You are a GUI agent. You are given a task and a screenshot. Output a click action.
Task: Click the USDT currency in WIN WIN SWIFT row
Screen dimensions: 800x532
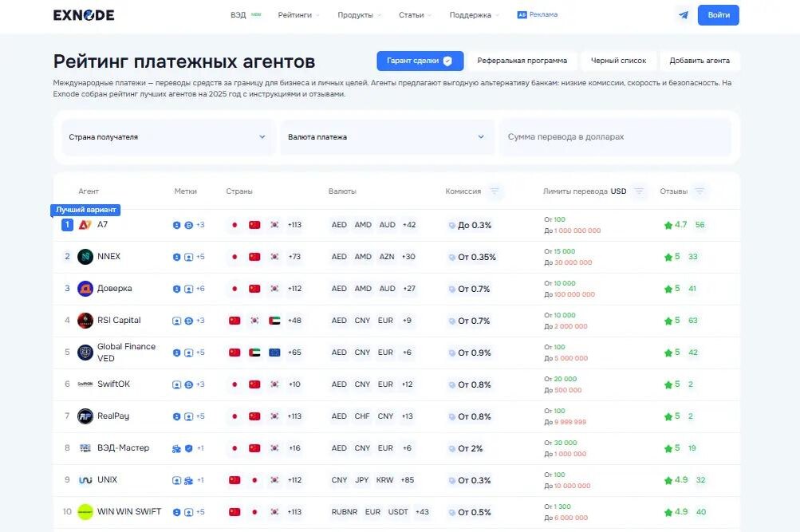click(398, 511)
